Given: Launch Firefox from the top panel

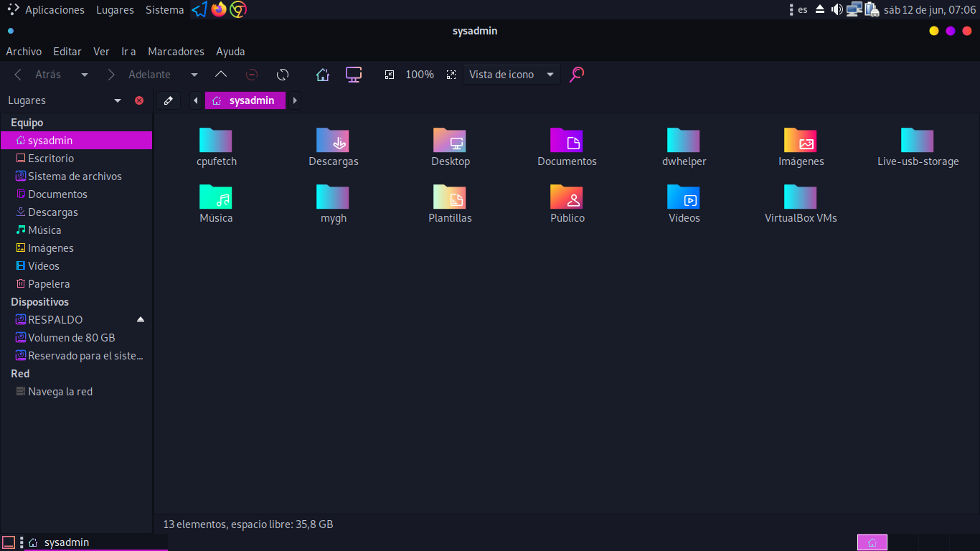Looking at the screenshot, I should (x=219, y=9).
